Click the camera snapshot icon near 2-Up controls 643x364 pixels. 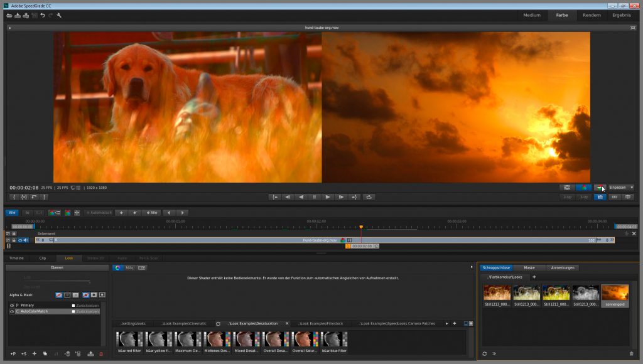(600, 196)
